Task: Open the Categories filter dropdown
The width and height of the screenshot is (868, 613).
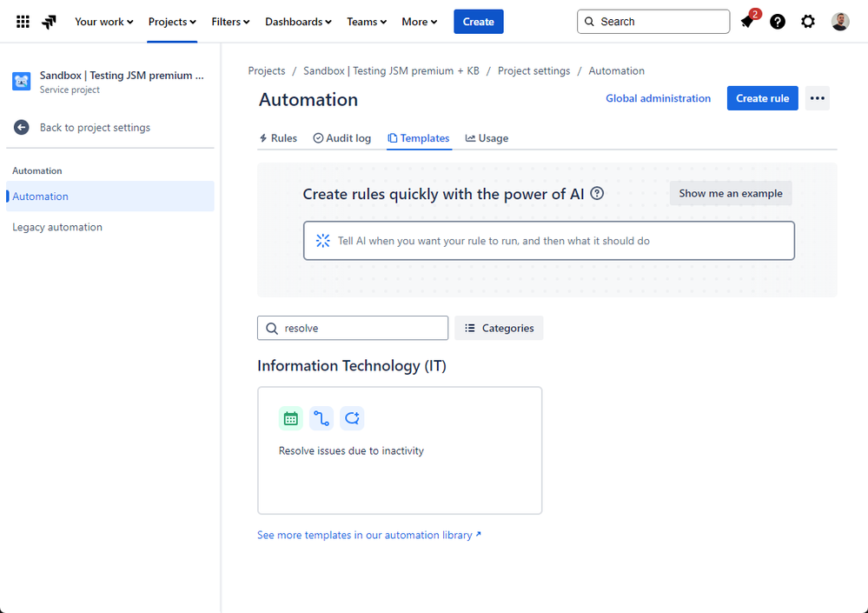Action: [x=499, y=329]
